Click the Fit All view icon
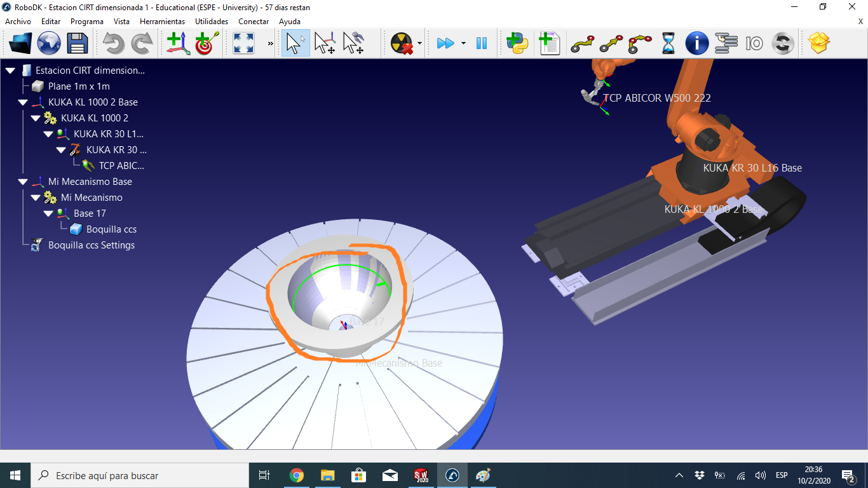Image resolution: width=868 pixels, height=488 pixels. [243, 44]
